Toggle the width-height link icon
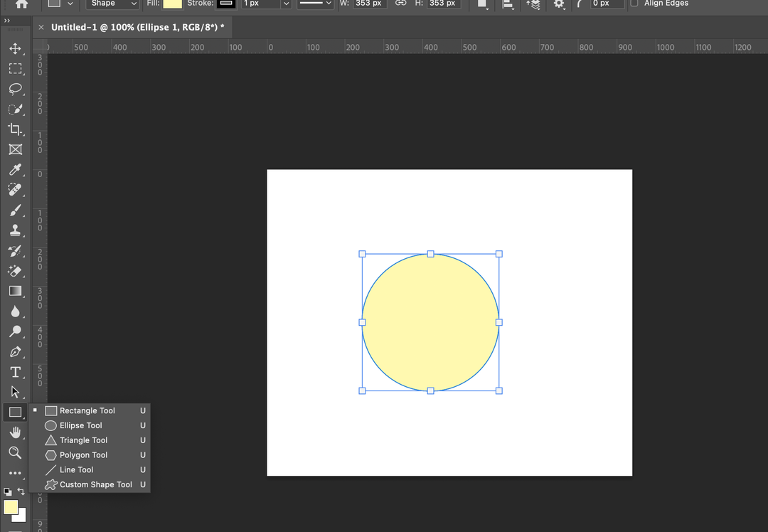This screenshot has height=532, width=768. point(400,4)
